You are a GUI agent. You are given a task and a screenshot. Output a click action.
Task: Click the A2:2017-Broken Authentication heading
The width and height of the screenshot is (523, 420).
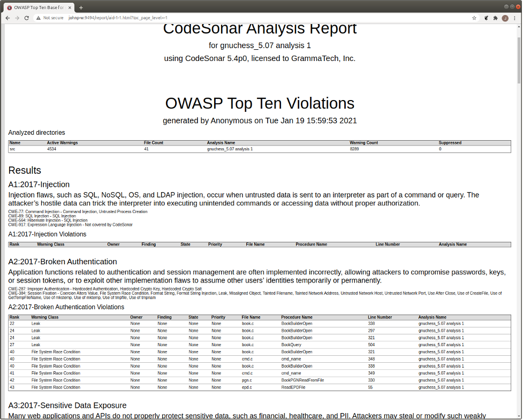(x=63, y=262)
